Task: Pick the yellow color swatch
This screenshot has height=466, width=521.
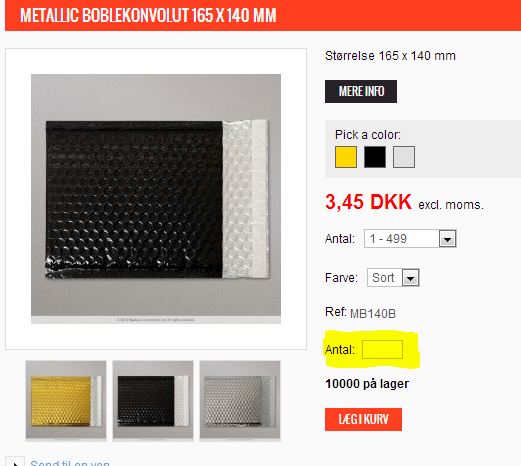Action: [346, 157]
